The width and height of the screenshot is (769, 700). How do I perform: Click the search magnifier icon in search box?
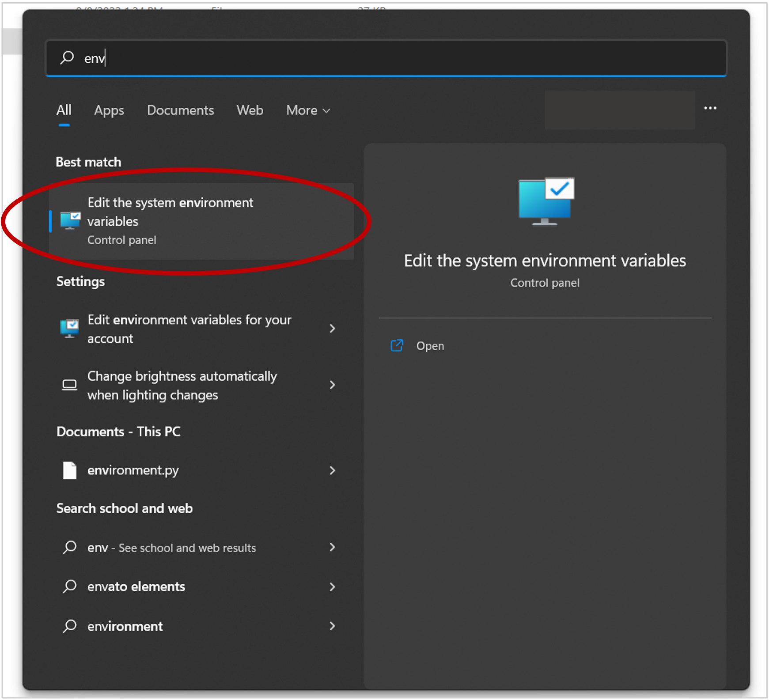click(x=67, y=57)
